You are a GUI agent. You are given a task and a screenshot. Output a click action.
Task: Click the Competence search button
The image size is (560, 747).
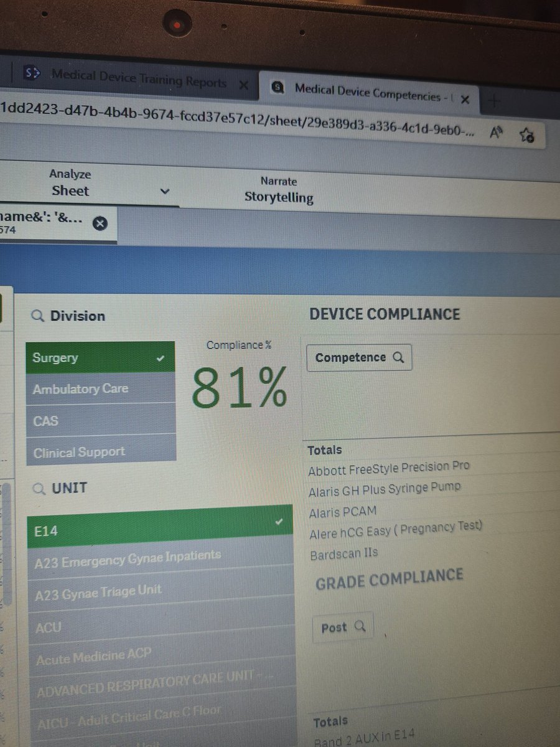(x=359, y=357)
